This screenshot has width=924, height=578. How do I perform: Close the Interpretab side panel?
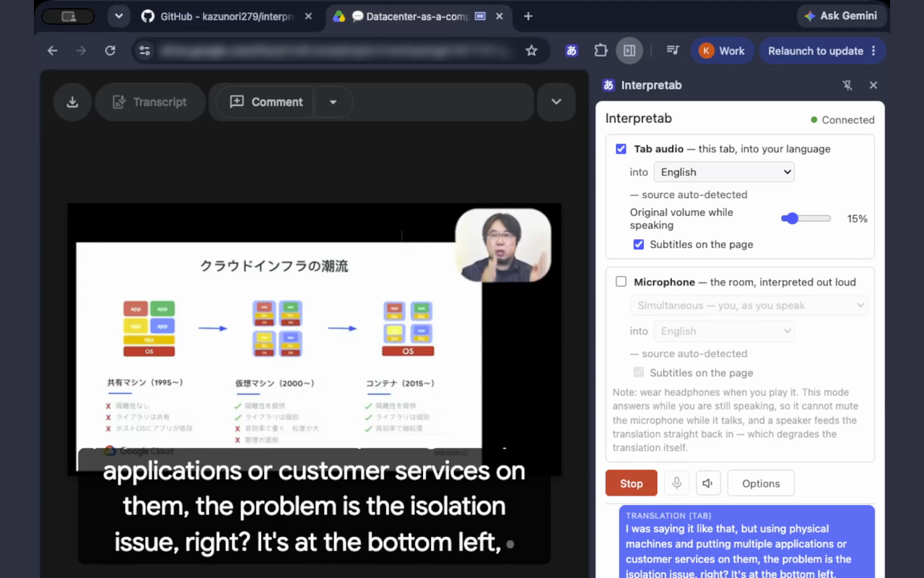point(873,85)
